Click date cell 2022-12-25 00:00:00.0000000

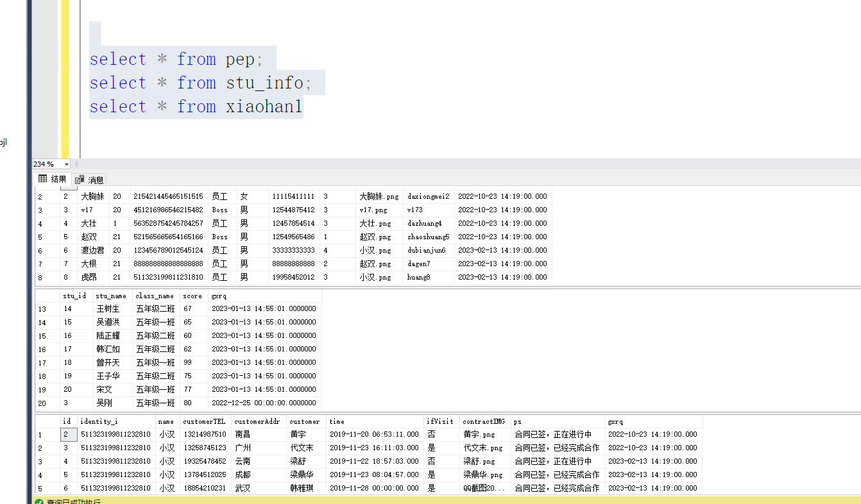pyautogui.click(x=264, y=403)
